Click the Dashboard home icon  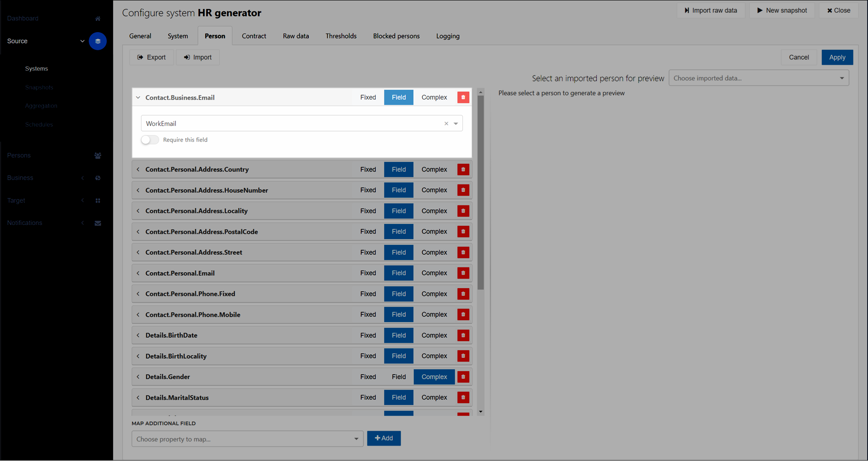click(98, 19)
